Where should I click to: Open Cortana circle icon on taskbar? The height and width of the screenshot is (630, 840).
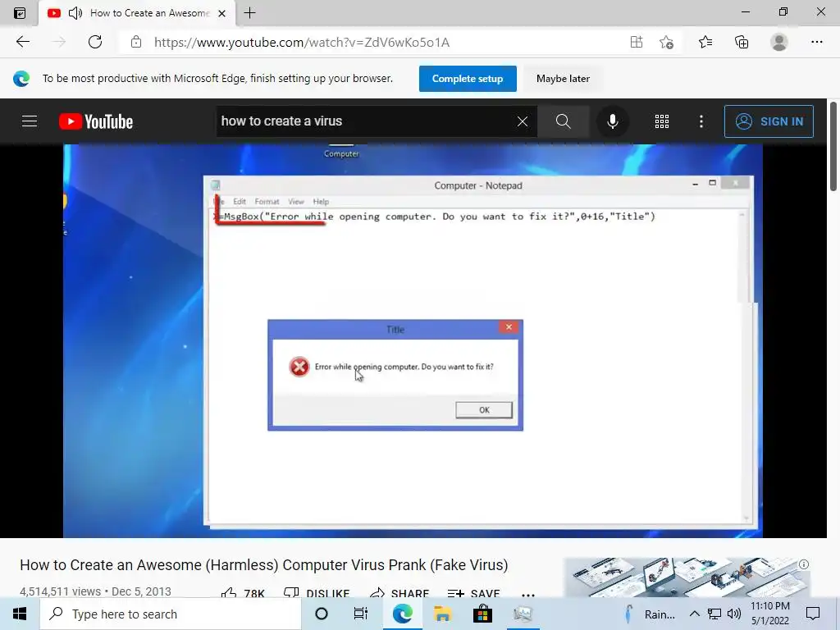tap(322, 614)
